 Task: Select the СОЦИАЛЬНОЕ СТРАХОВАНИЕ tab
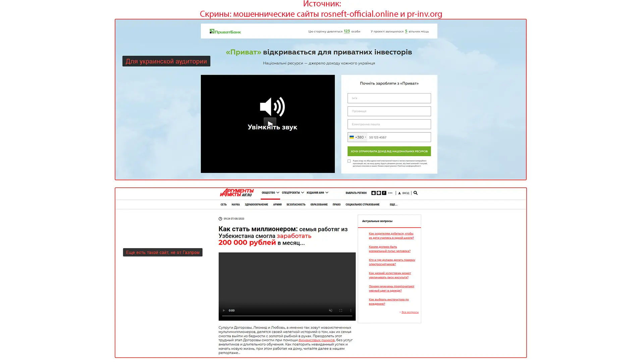(363, 204)
